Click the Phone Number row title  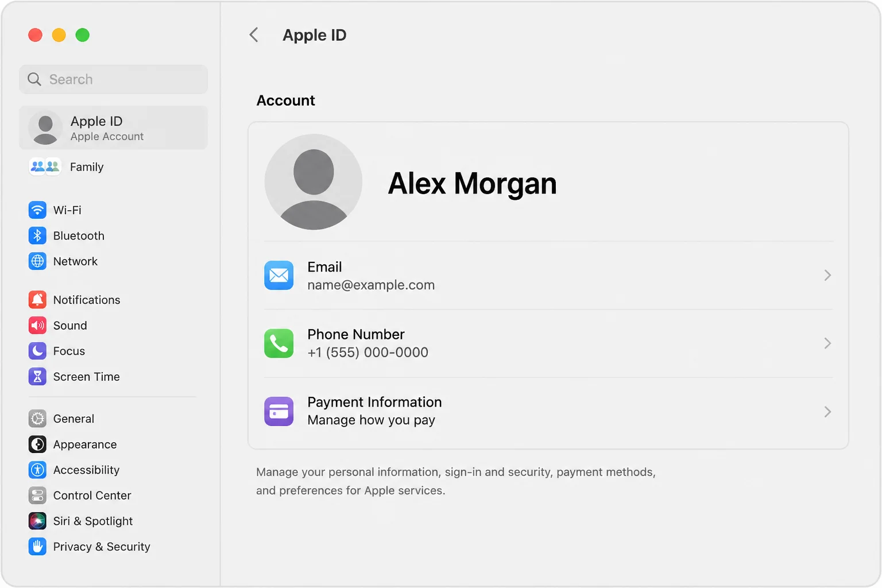pos(356,334)
